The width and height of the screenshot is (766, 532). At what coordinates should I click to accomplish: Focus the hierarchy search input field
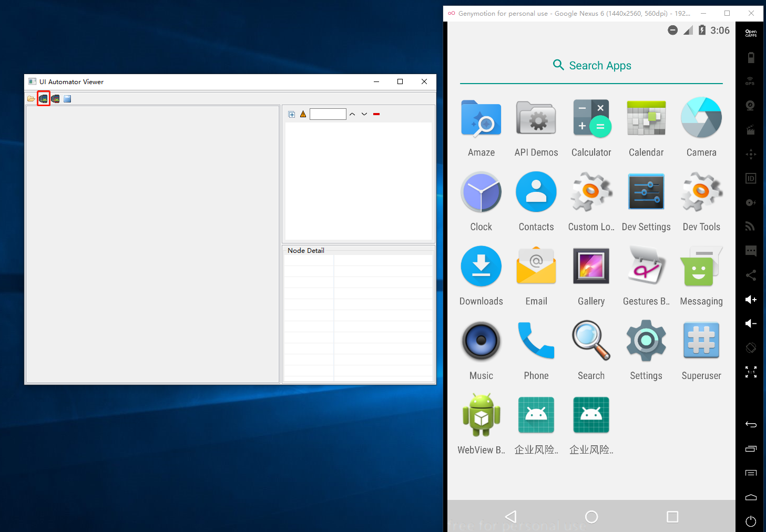(328, 114)
